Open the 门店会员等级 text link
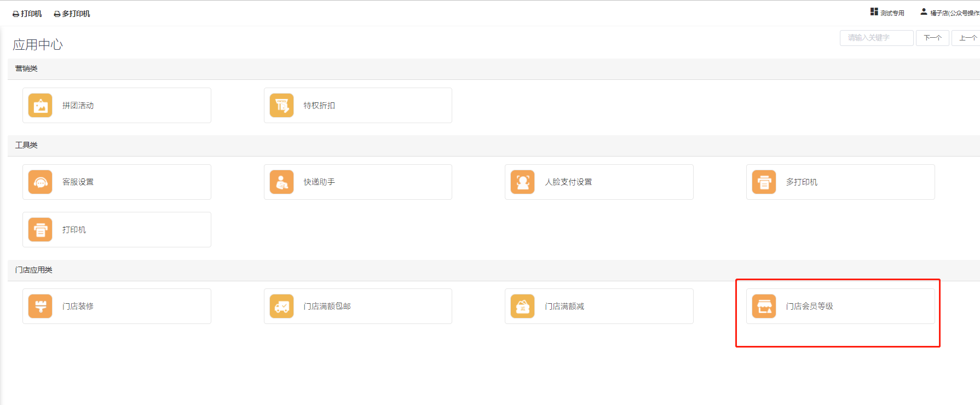This screenshot has width=980, height=405. coord(810,306)
